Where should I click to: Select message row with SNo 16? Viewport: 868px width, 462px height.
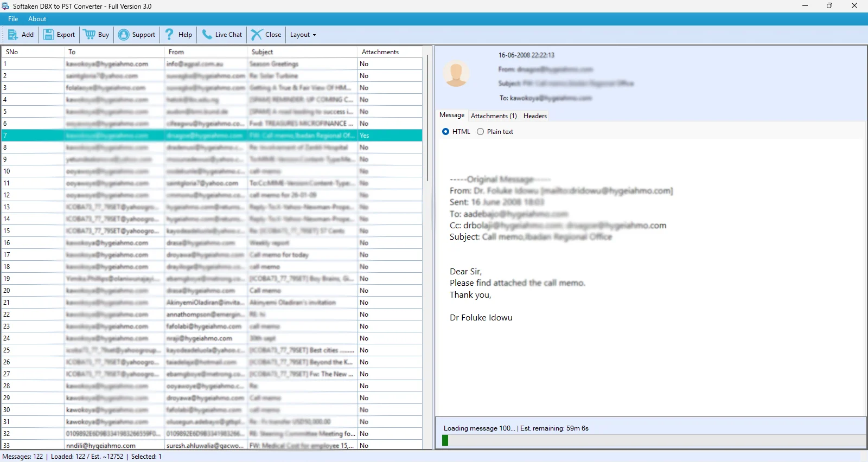(212, 243)
